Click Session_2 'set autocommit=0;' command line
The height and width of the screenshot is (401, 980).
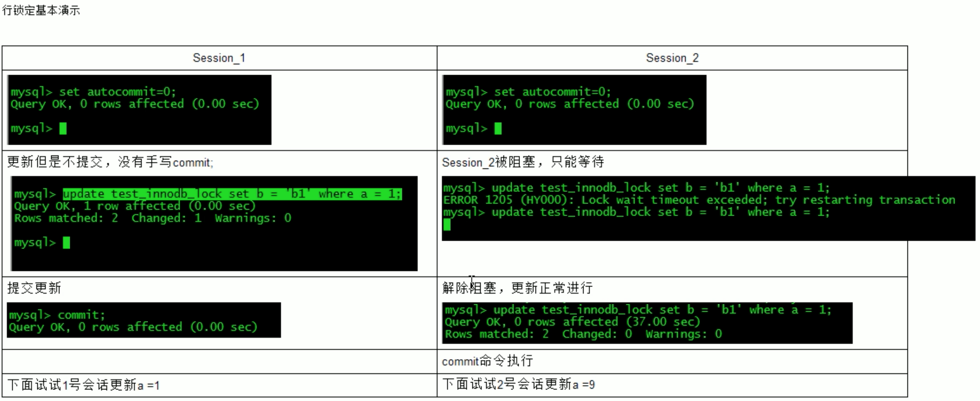click(529, 91)
